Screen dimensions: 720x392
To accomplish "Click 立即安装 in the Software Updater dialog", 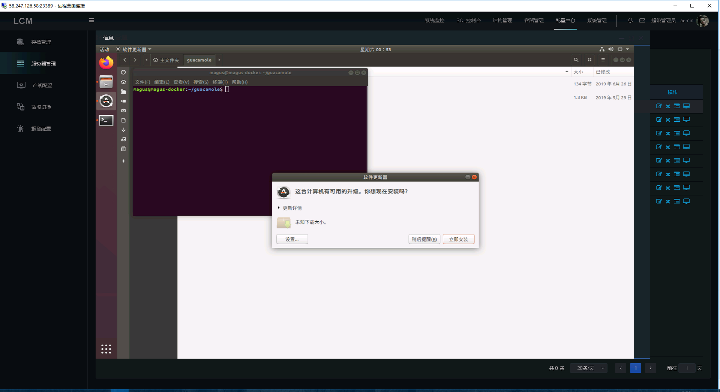I will pos(458,239).
